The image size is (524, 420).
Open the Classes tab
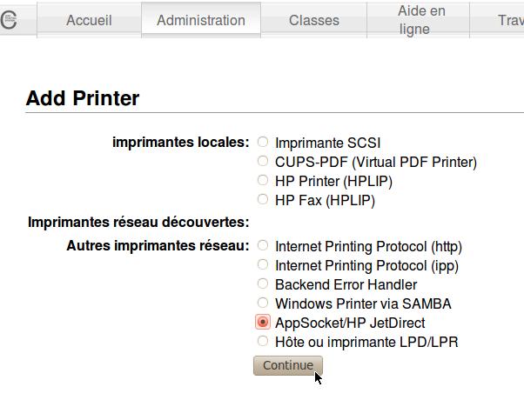pos(314,20)
